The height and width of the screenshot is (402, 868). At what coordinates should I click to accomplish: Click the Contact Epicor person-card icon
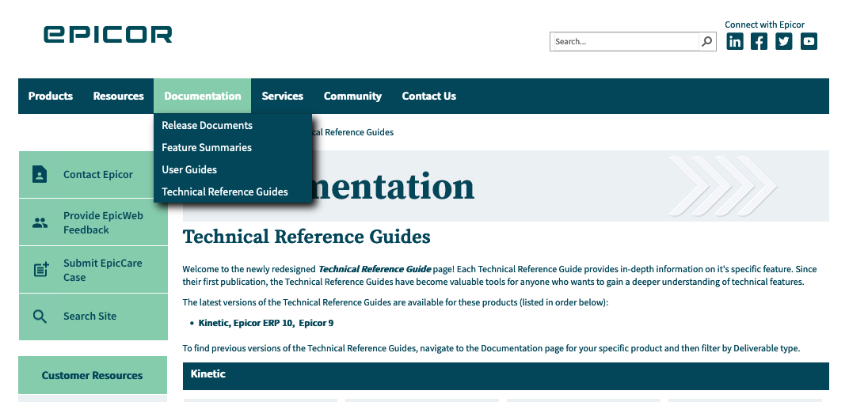pyautogui.click(x=40, y=174)
